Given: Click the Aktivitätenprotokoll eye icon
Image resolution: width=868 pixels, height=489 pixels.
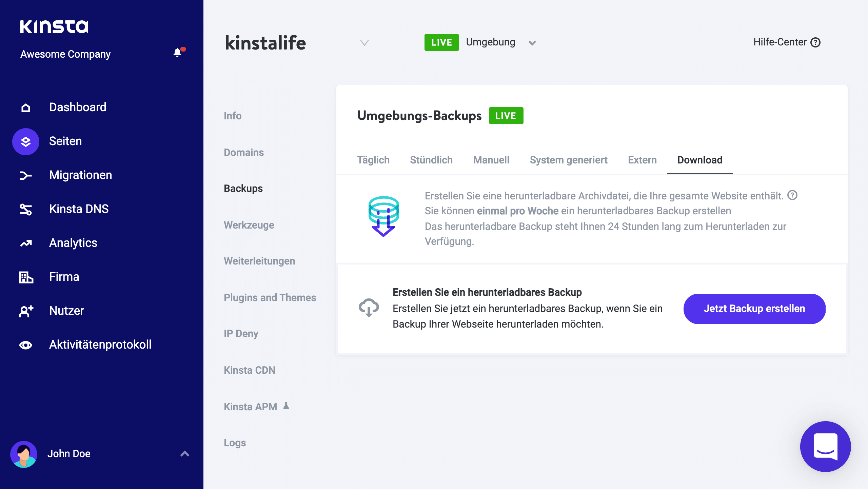Looking at the screenshot, I should [x=26, y=345].
